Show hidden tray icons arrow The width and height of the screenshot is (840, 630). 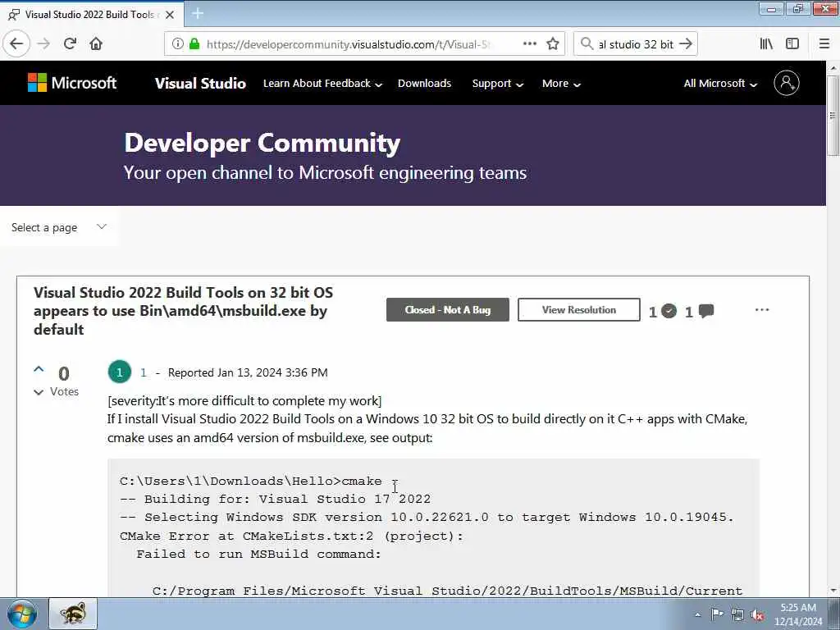pos(697,614)
